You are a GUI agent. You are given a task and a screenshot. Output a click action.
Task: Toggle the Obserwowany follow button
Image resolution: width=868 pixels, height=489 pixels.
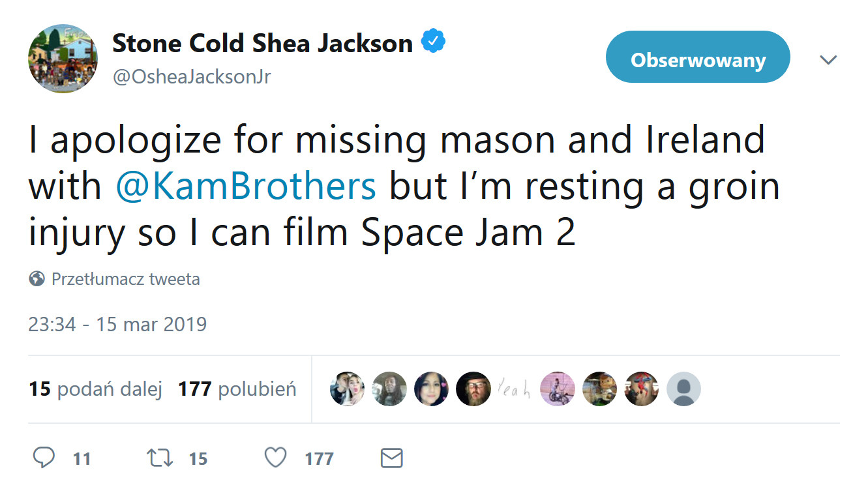click(698, 60)
